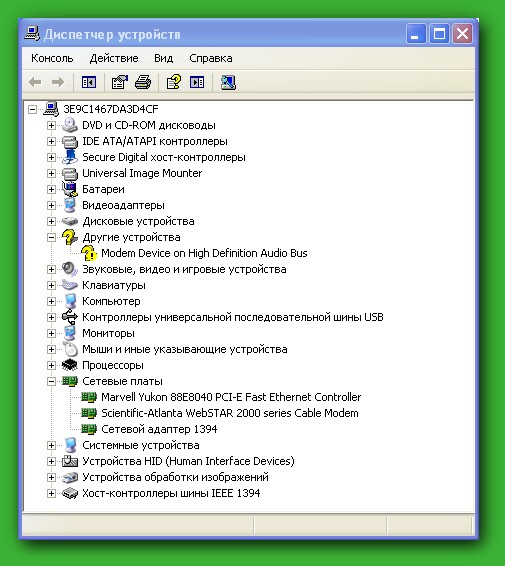
Task: Open the Help toolbar icon
Action: [174, 82]
